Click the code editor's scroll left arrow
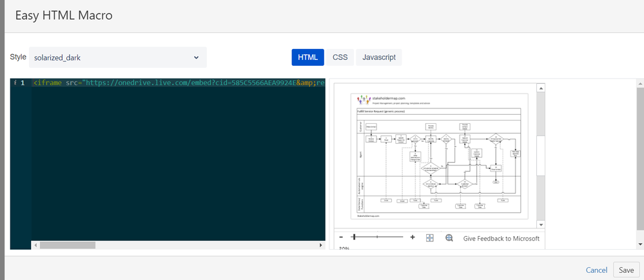Image resolution: width=644 pixels, height=280 pixels. pos(35,245)
